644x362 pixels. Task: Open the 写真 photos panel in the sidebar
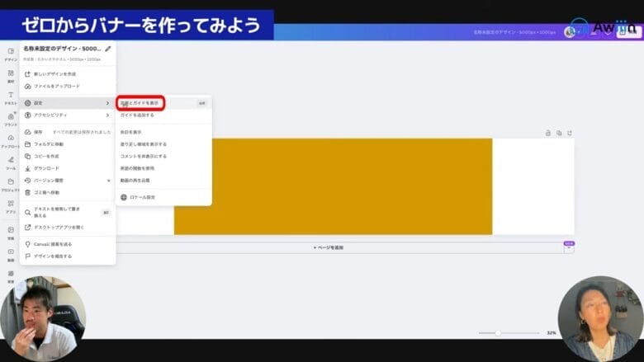tap(11, 233)
